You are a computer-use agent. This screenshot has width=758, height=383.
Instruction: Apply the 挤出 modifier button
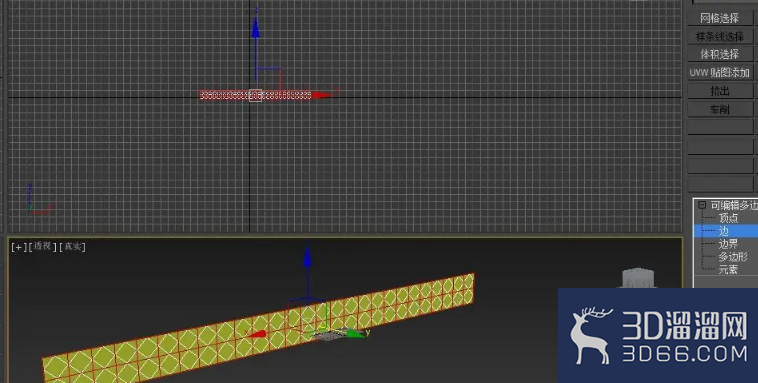click(720, 91)
